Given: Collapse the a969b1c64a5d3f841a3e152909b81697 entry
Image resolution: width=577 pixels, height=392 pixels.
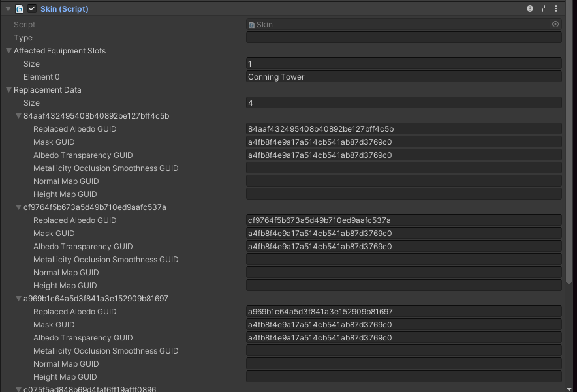Looking at the screenshot, I should click(18, 299).
